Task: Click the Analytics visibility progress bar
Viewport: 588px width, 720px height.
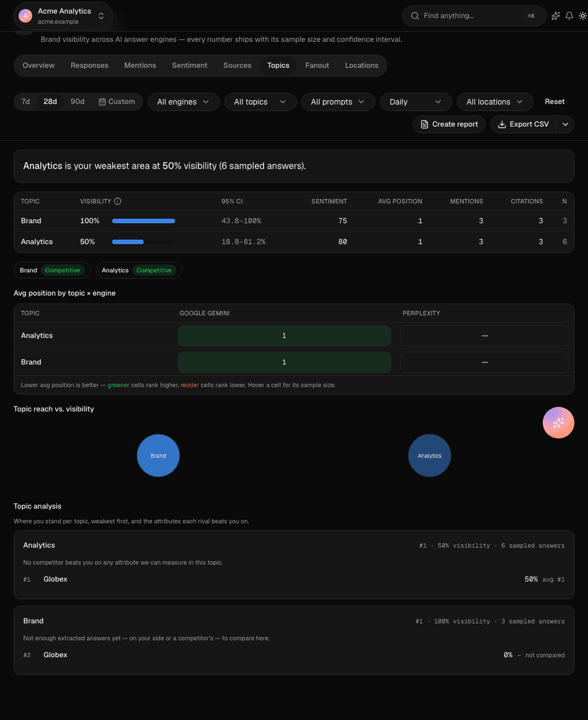Action: pos(144,242)
